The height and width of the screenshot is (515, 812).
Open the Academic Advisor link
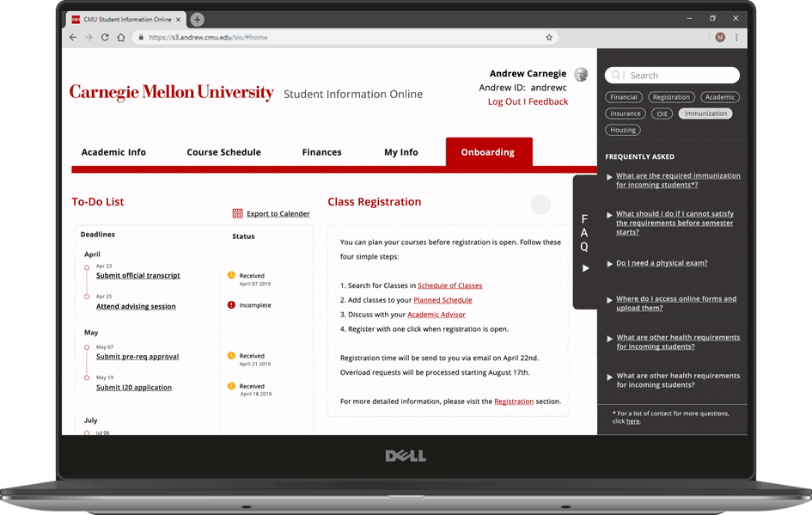[436, 315]
